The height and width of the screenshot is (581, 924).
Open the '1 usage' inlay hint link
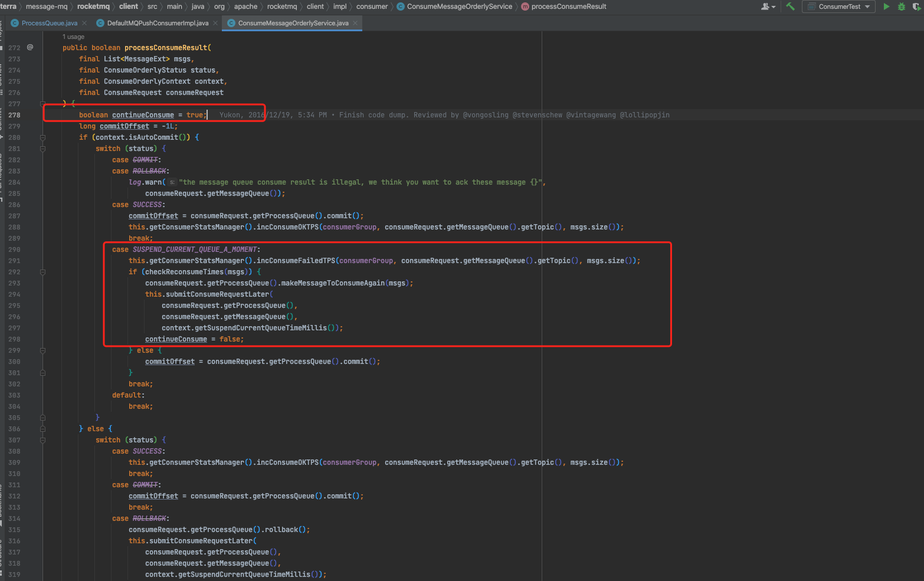(x=74, y=37)
